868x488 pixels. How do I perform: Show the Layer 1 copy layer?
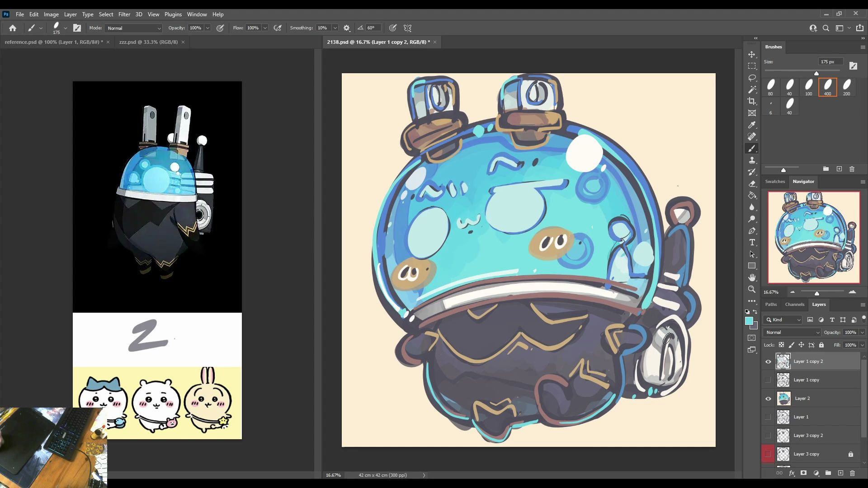(768, 380)
